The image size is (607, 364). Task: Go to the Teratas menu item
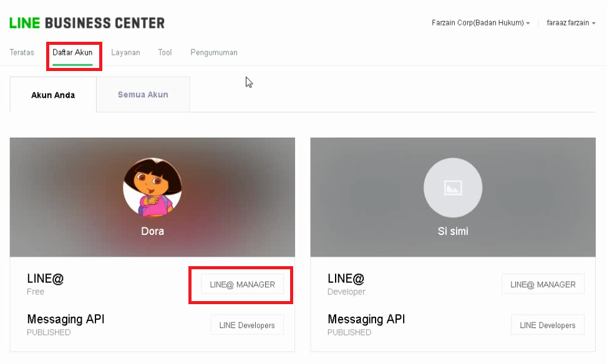[x=22, y=52]
